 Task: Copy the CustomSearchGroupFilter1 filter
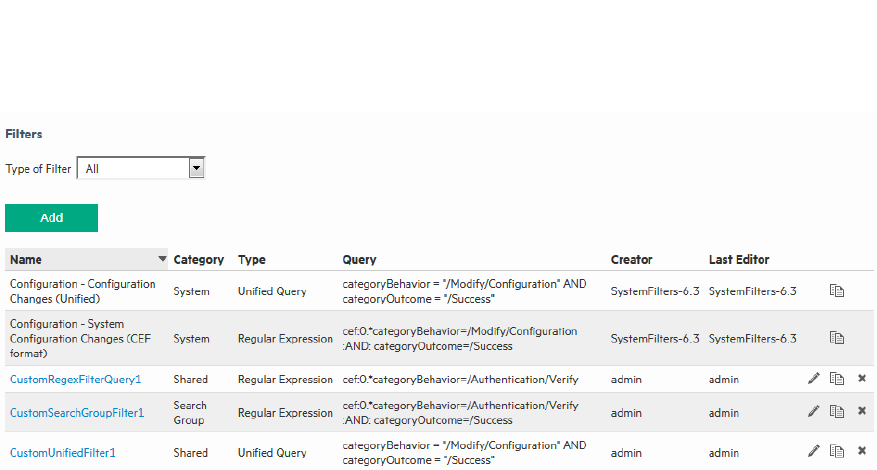[x=837, y=412]
